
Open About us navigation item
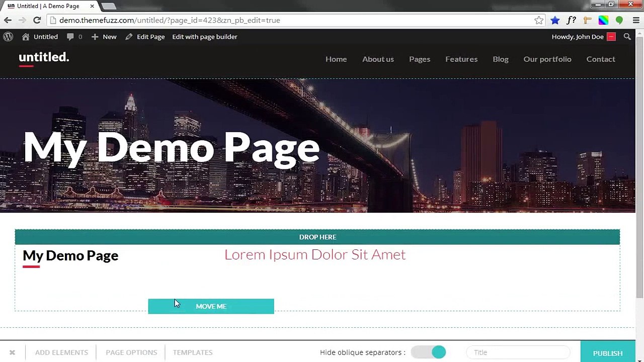(x=378, y=59)
